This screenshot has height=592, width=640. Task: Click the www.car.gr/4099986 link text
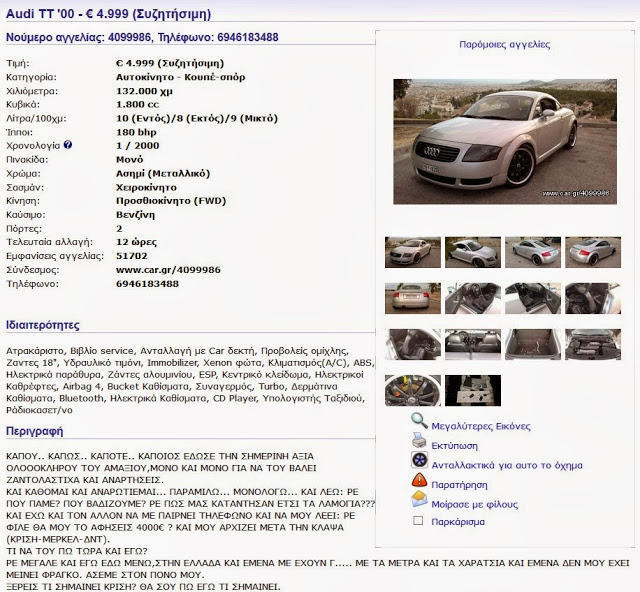coord(168,270)
